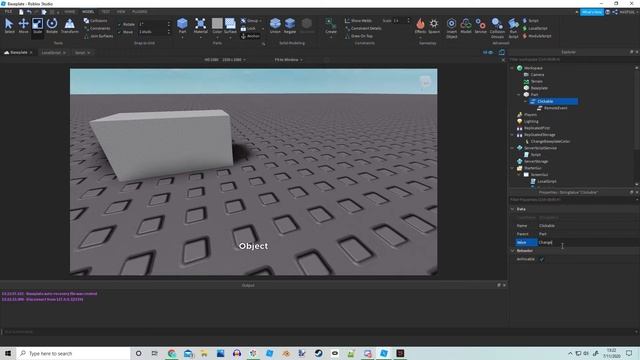Collapse the Behavior properties section

tap(513, 251)
